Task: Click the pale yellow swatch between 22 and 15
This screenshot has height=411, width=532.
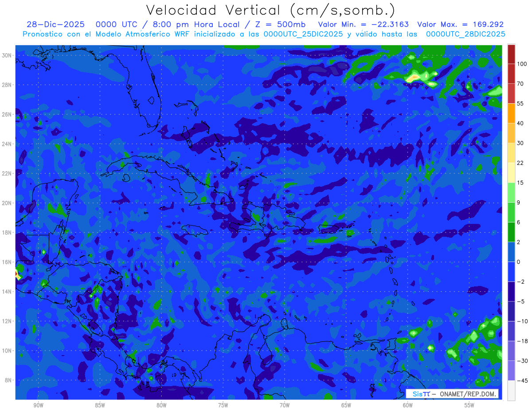Action: tap(511, 173)
